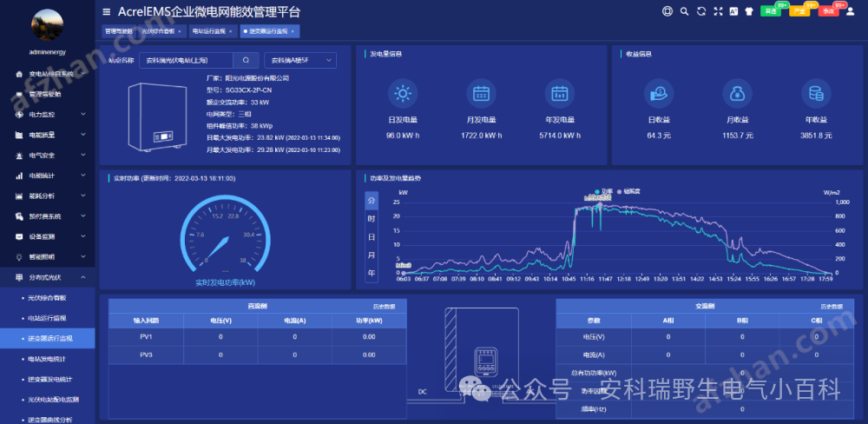Expand the 电能统计 sidebar menu

pyautogui.click(x=47, y=176)
